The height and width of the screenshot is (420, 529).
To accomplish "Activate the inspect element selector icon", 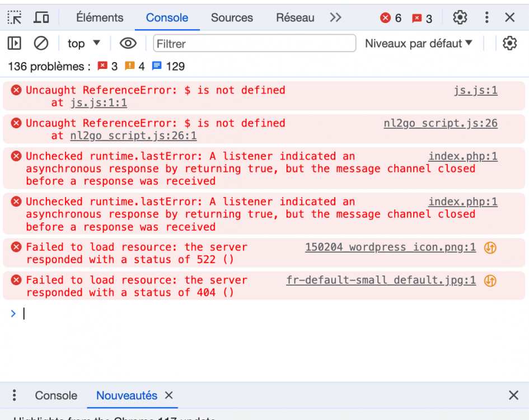I will coord(15,17).
